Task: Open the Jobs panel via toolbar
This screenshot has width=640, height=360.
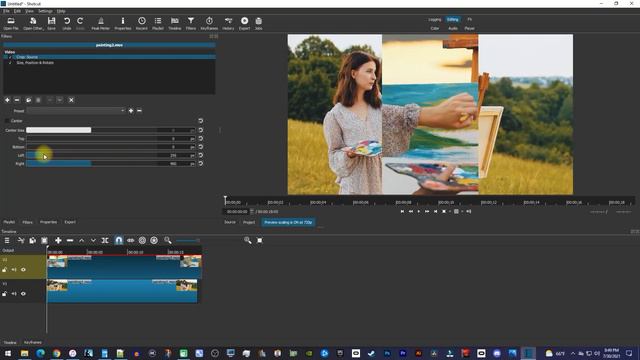Action: (258, 24)
